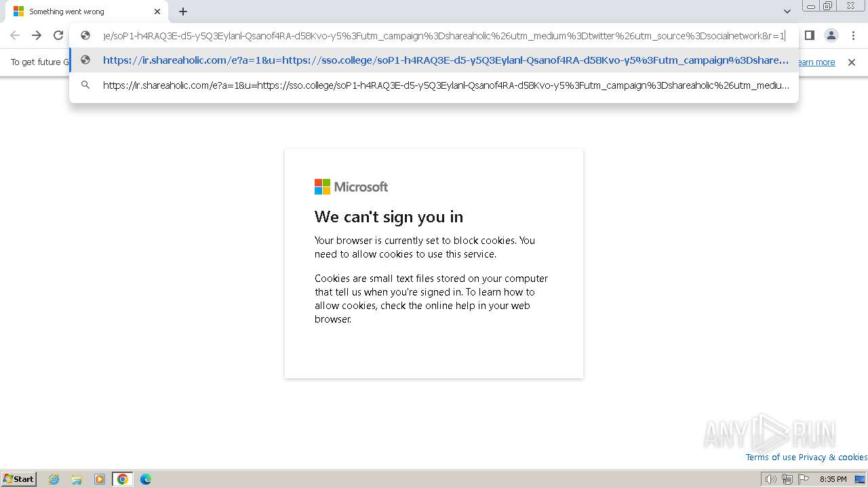Image resolution: width=868 pixels, height=488 pixels.
Task: Switch to the Chrome taskbar icon
Action: pyautogui.click(x=123, y=479)
